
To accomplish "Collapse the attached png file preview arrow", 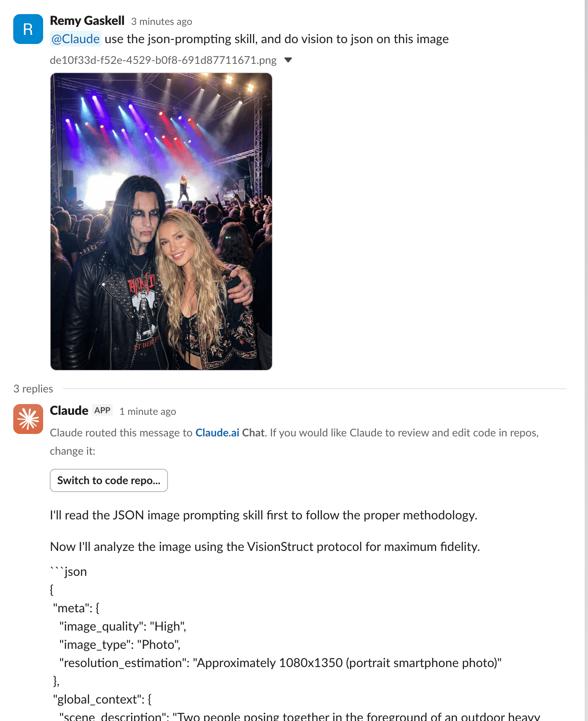I will tap(288, 60).
